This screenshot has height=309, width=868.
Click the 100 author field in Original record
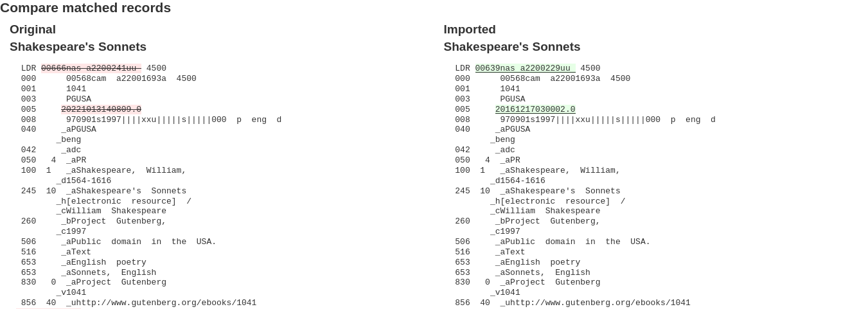(125, 171)
